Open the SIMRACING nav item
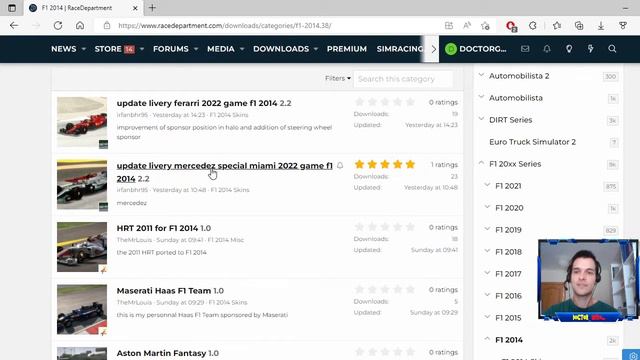 [x=400, y=49]
